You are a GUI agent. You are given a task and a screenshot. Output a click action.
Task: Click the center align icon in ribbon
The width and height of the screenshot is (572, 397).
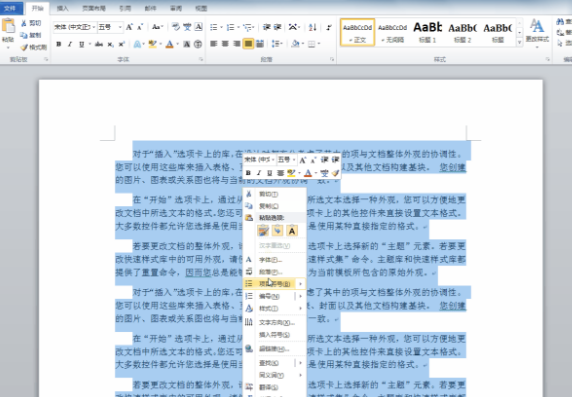(x=225, y=44)
